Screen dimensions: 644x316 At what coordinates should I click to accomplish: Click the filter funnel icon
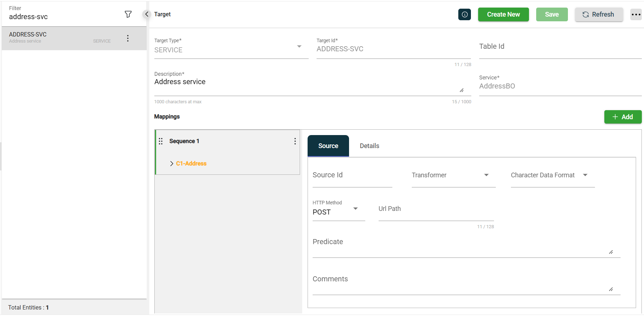click(x=128, y=14)
